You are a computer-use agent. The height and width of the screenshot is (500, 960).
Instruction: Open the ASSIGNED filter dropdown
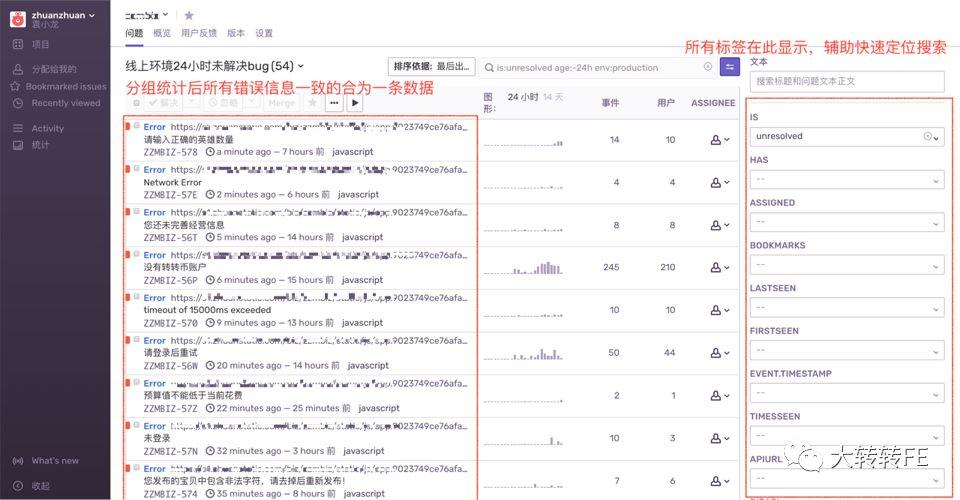click(x=847, y=222)
